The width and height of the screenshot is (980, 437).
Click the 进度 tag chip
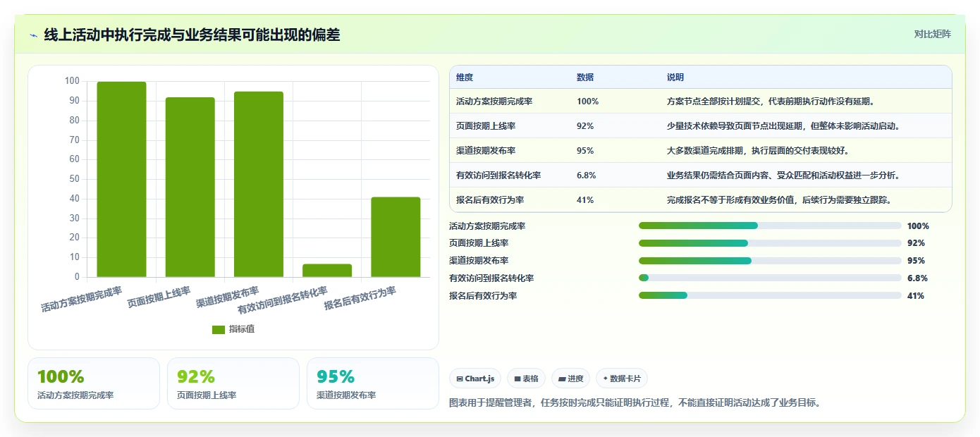click(x=570, y=378)
